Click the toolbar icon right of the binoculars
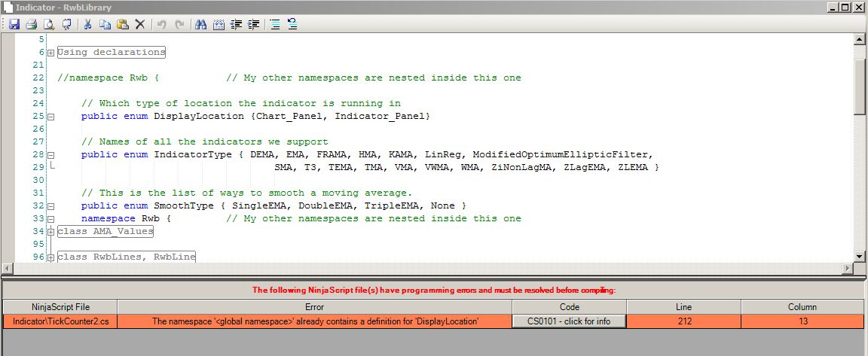Image resolution: width=868 pixels, height=356 pixels. (219, 24)
